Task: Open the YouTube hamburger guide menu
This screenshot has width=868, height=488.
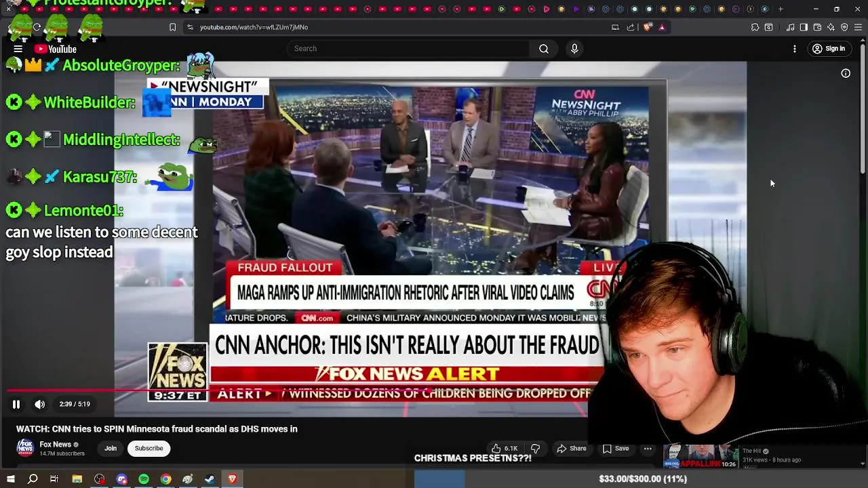Action: tap(18, 49)
